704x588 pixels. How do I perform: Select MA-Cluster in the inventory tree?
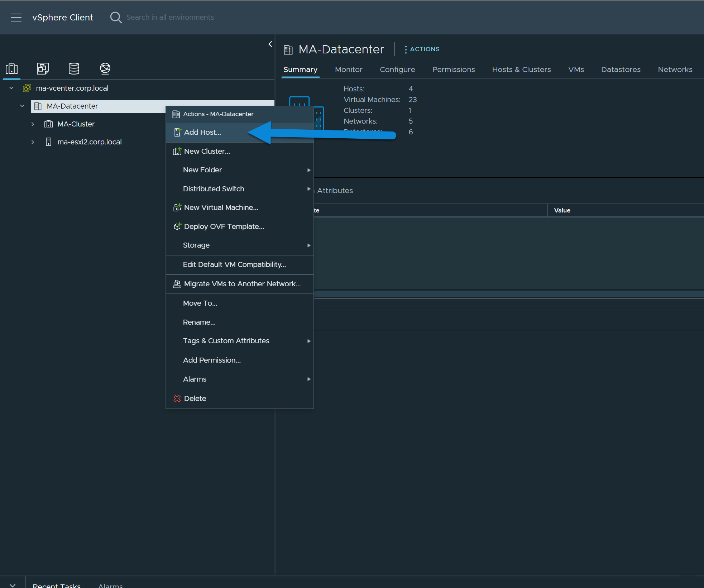(76, 124)
